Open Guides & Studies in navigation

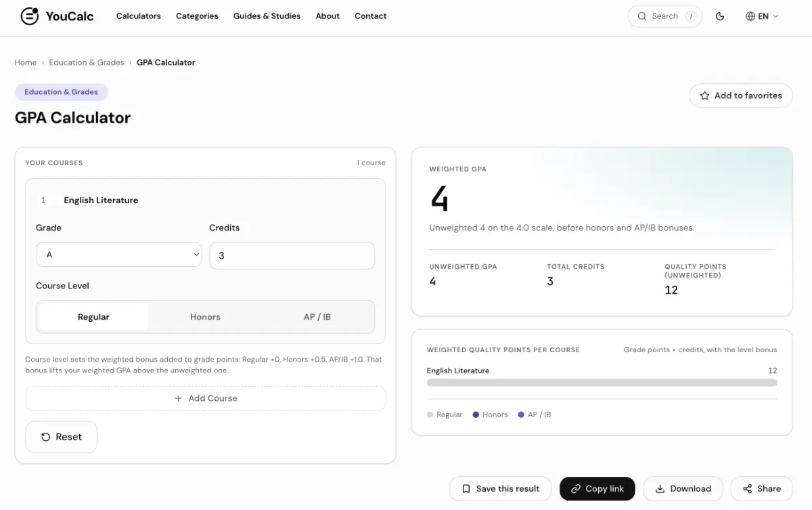tap(267, 16)
